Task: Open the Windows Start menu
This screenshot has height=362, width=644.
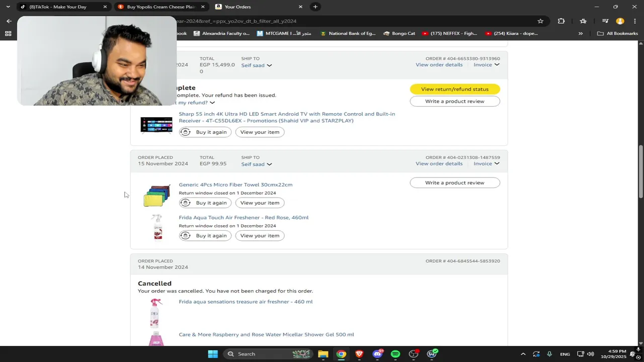Action: click(x=213, y=354)
